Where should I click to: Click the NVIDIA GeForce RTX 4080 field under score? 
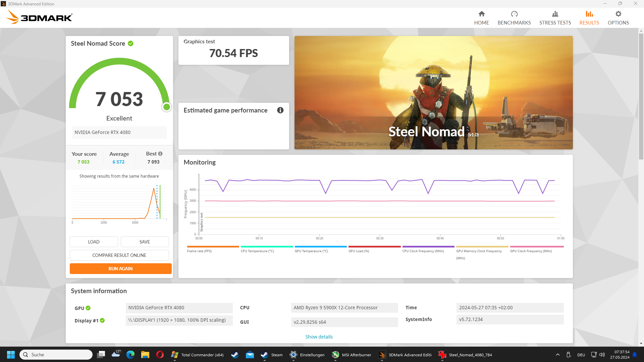(119, 132)
